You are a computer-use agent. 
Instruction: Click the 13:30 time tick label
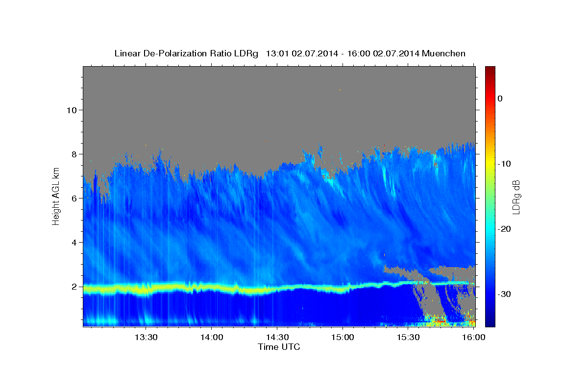point(146,338)
